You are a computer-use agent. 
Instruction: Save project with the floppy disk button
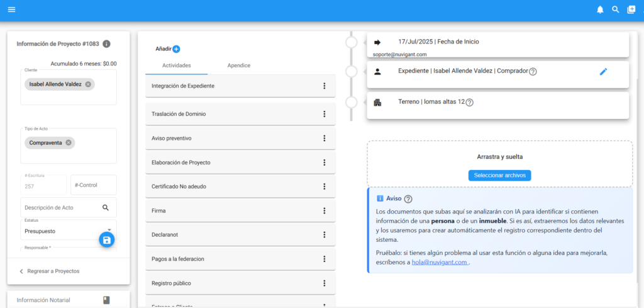[107, 240]
